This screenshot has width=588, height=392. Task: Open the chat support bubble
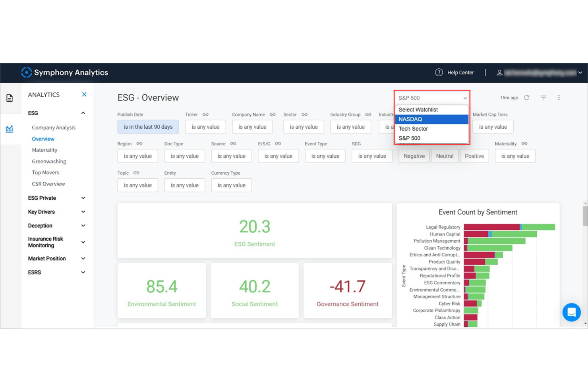(571, 312)
